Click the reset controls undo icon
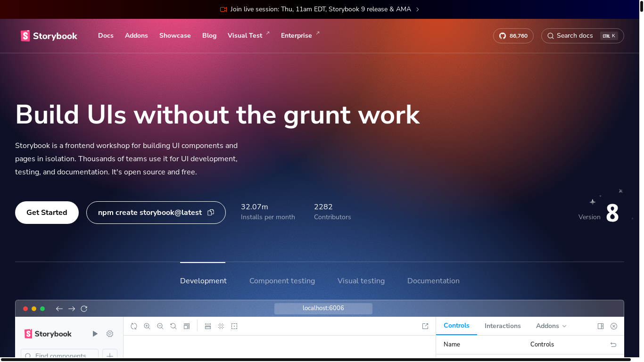The height and width of the screenshot is (362, 644). click(613, 345)
